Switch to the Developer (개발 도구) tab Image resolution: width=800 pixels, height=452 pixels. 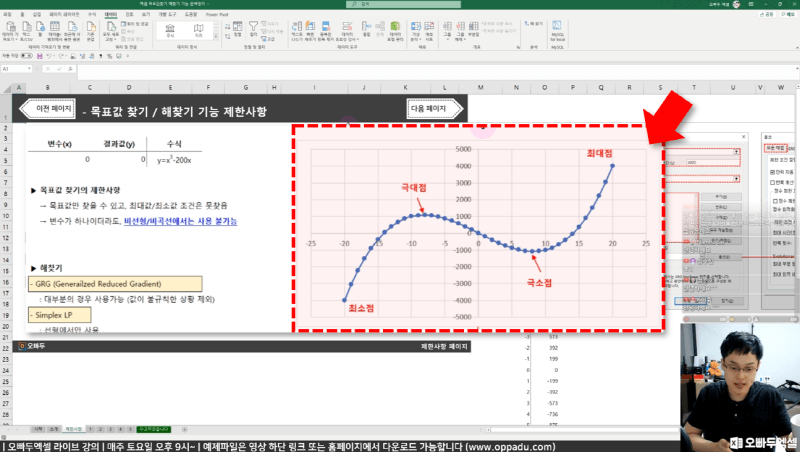[x=167, y=14]
